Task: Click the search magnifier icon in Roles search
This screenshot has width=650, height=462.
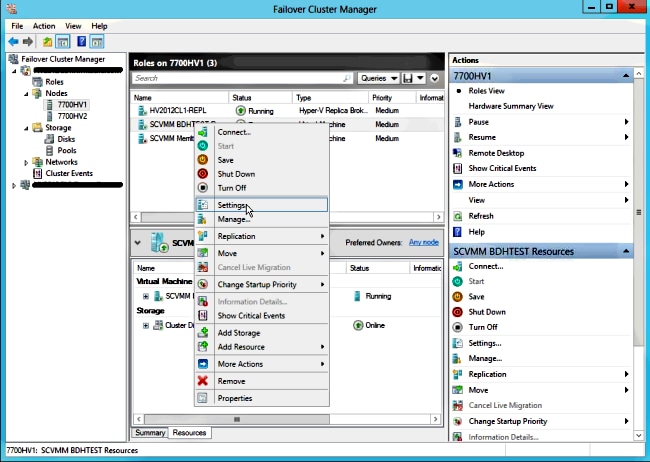Action: pyautogui.click(x=347, y=78)
